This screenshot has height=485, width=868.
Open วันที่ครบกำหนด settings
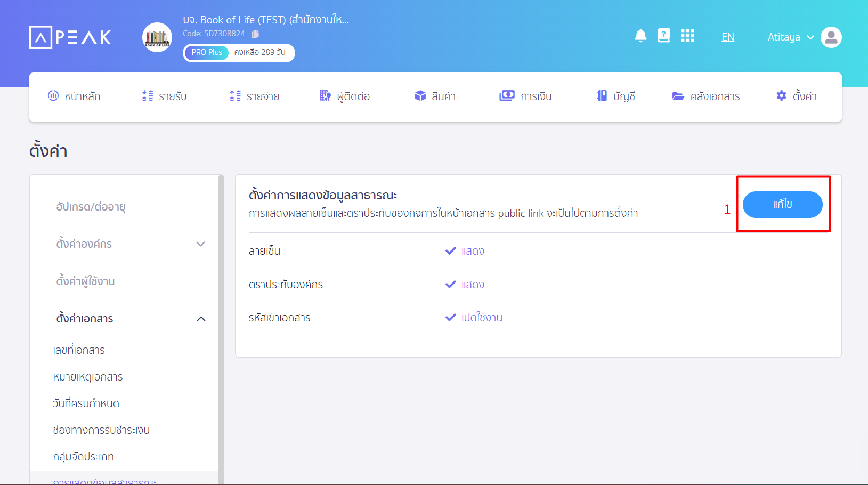[86, 403]
